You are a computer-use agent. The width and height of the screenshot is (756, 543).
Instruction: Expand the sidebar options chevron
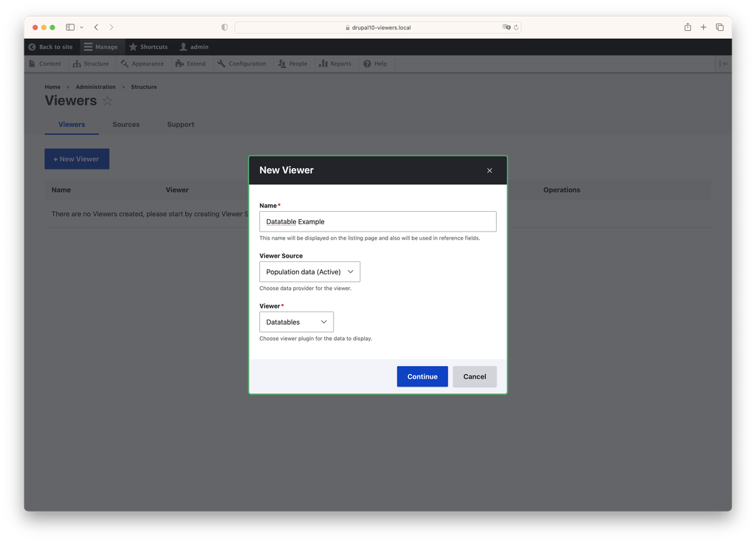click(x=82, y=27)
